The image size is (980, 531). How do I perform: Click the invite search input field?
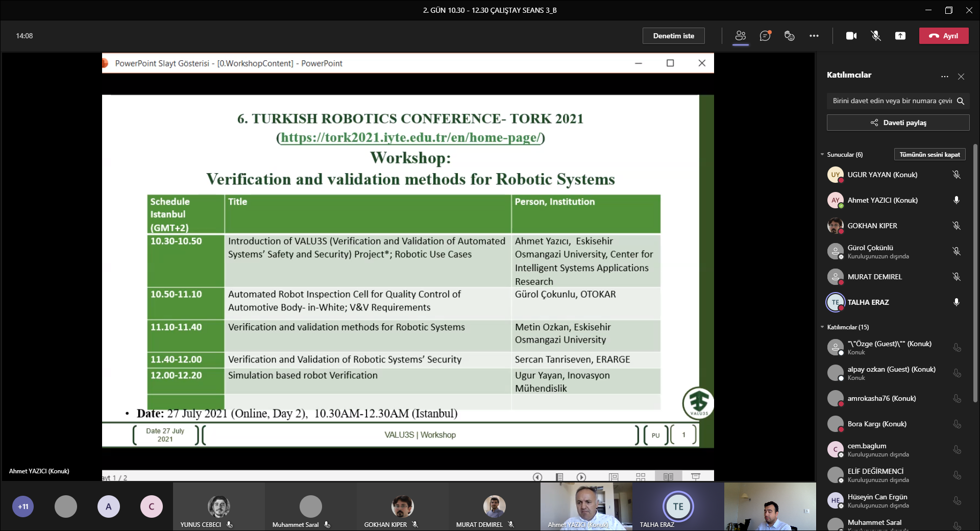[x=891, y=101]
